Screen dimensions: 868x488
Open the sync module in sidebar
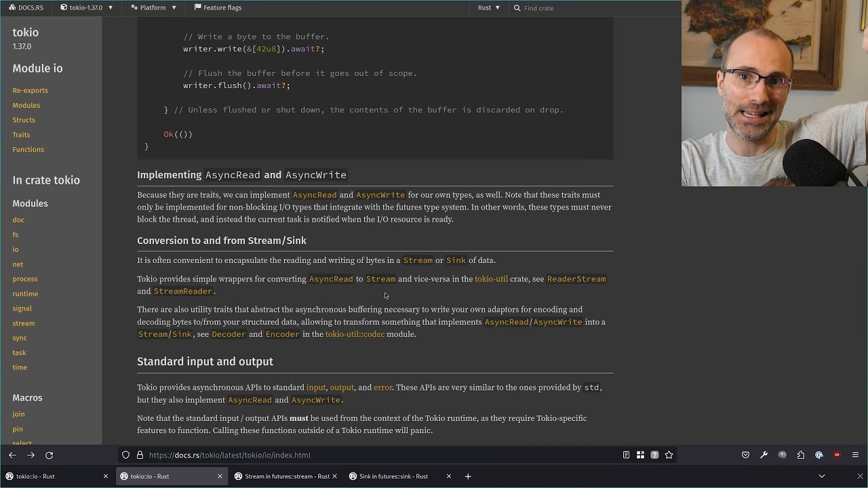[x=20, y=338]
